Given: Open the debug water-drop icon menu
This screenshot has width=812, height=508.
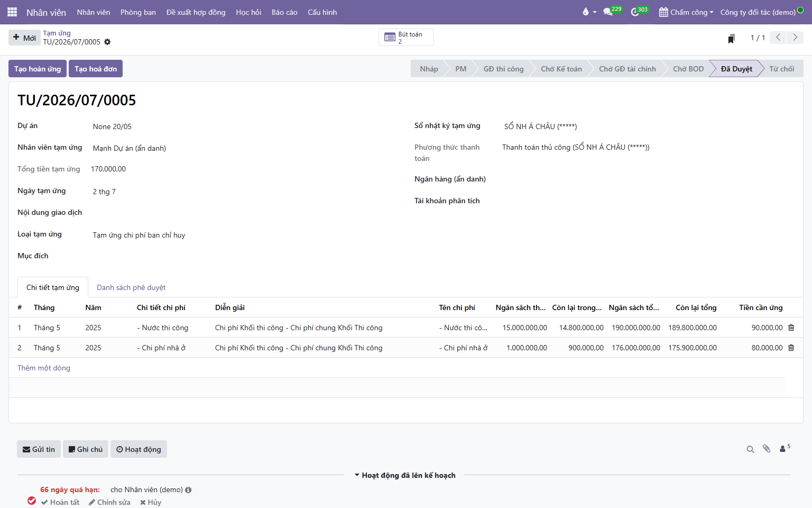Looking at the screenshot, I should click(588, 12).
